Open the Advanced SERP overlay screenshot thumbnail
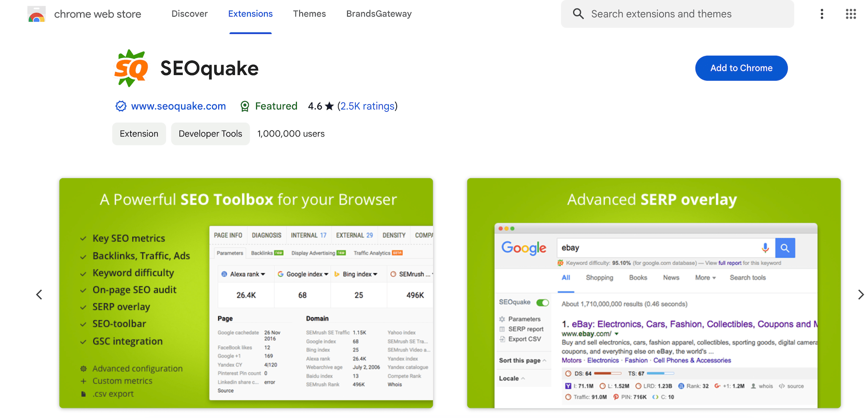The height and width of the screenshot is (418, 868). (654, 293)
